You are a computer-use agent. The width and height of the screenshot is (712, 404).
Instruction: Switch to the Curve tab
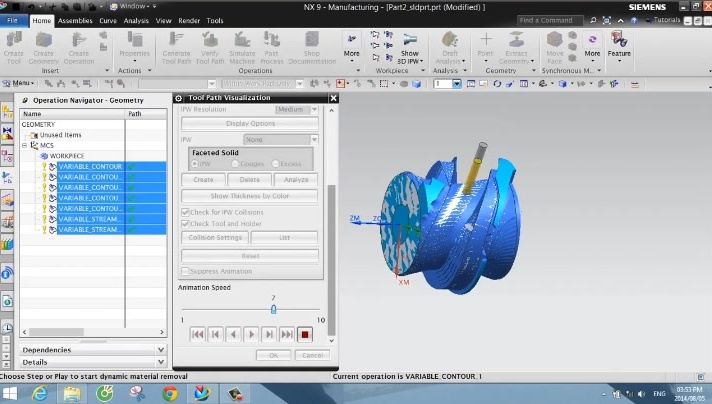point(108,20)
